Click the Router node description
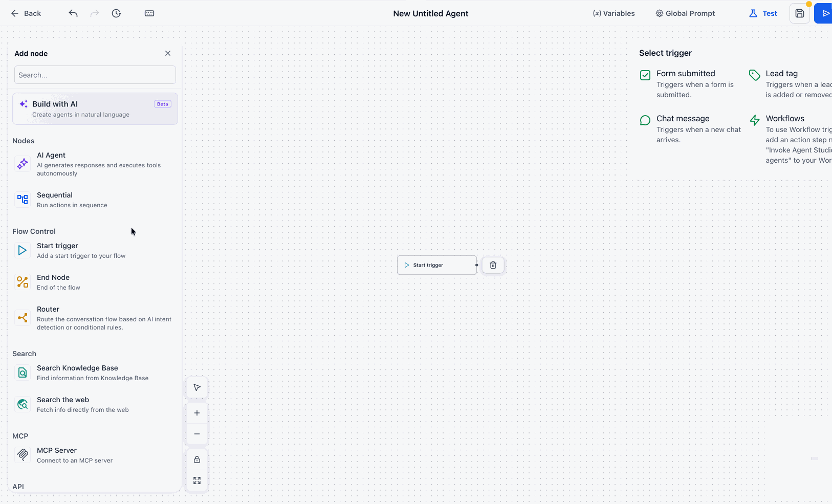Image resolution: width=832 pixels, height=504 pixels. tap(104, 323)
